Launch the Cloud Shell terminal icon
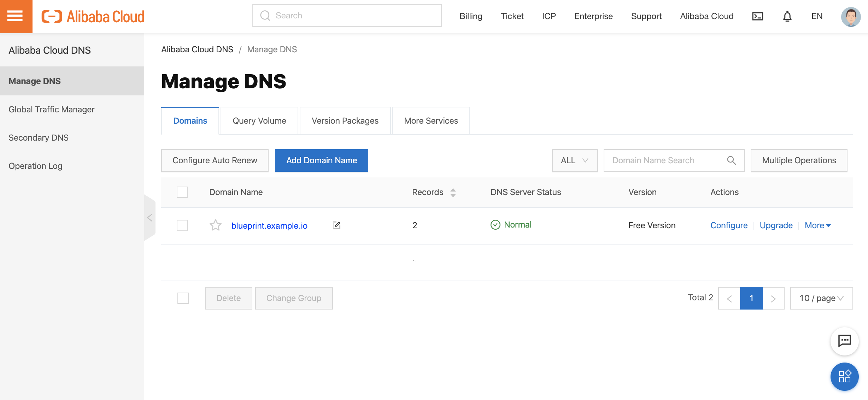Image resolution: width=868 pixels, height=400 pixels. pyautogui.click(x=757, y=16)
